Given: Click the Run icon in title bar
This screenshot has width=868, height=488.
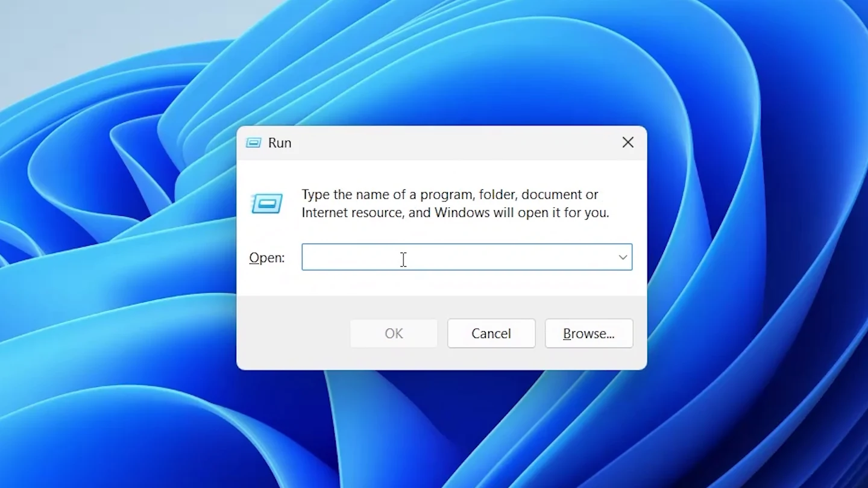Looking at the screenshot, I should click(x=253, y=143).
